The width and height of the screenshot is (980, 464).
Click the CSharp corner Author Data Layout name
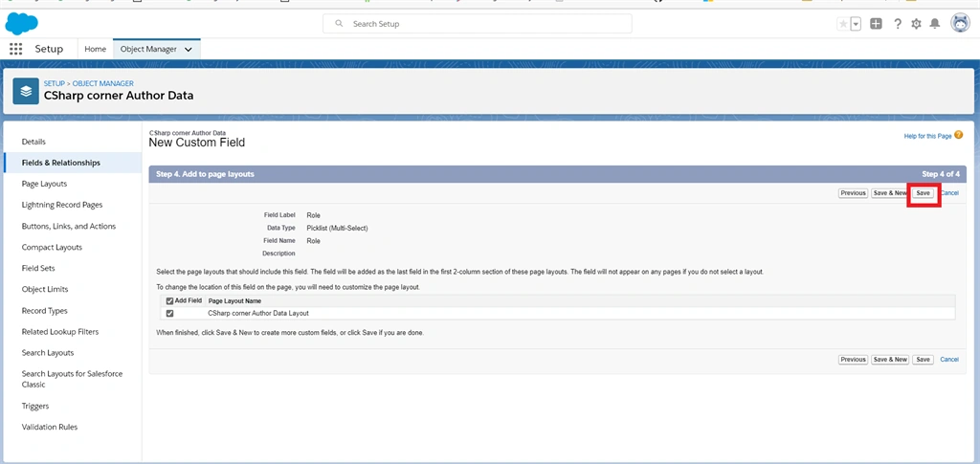[258, 313]
